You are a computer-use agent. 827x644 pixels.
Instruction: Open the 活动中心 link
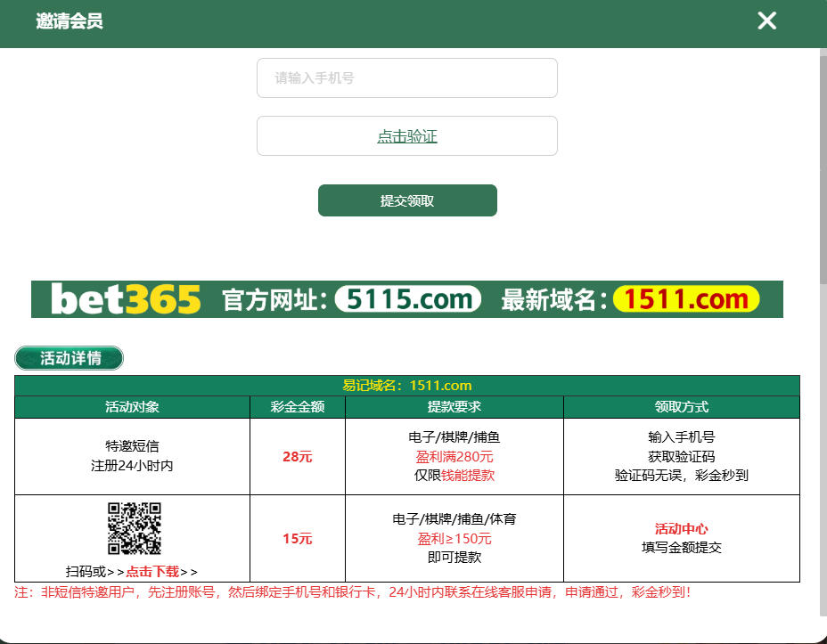pos(681,528)
